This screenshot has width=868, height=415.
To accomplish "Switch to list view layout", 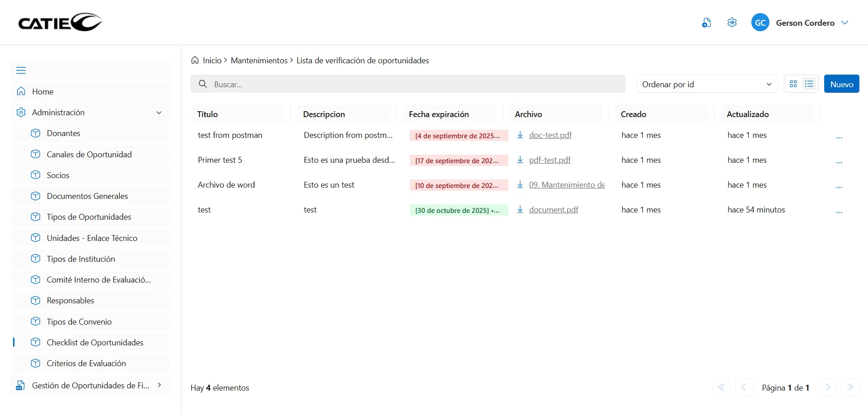I will pyautogui.click(x=809, y=84).
